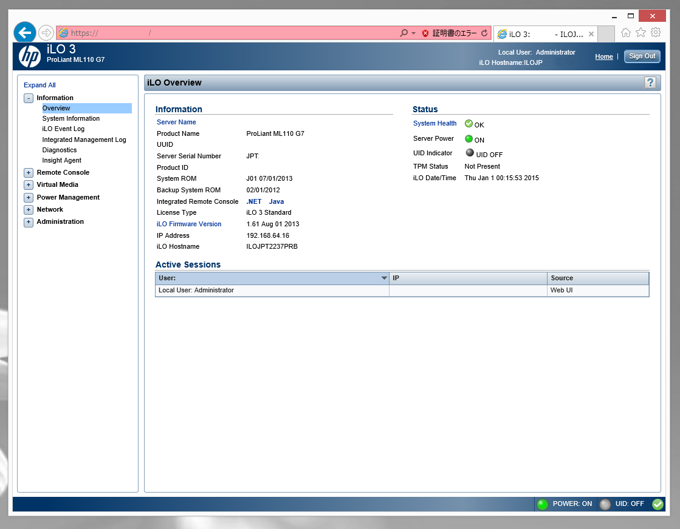680x529 pixels.
Task: Click the Source column header
Action: [598, 278]
